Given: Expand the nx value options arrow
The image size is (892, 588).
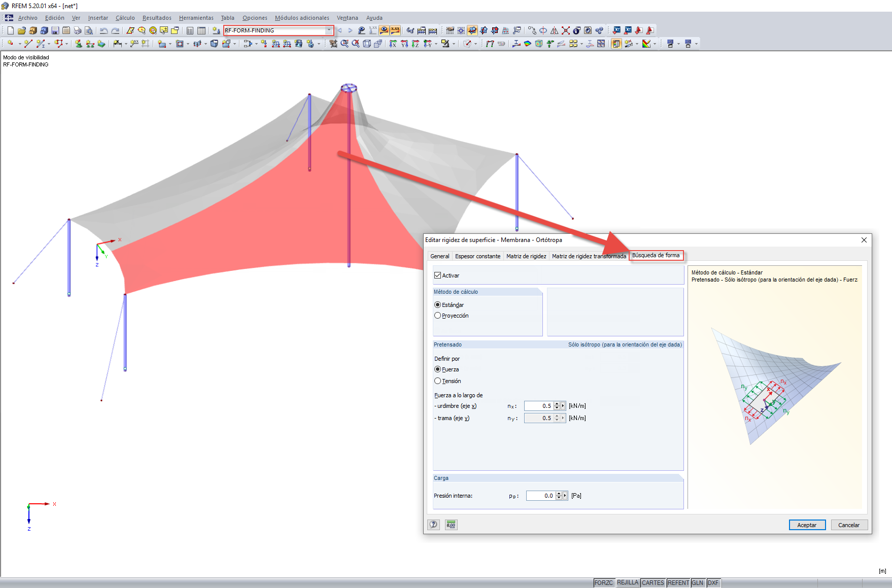Looking at the screenshot, I should point(563,406).
